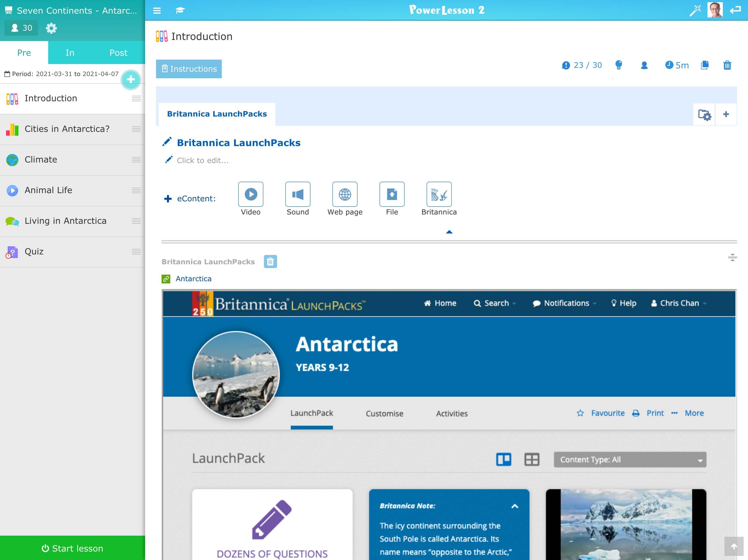Screen dimensions: 748x560
Task: Click the eContent plus icon
Action: tap(168, 199)
